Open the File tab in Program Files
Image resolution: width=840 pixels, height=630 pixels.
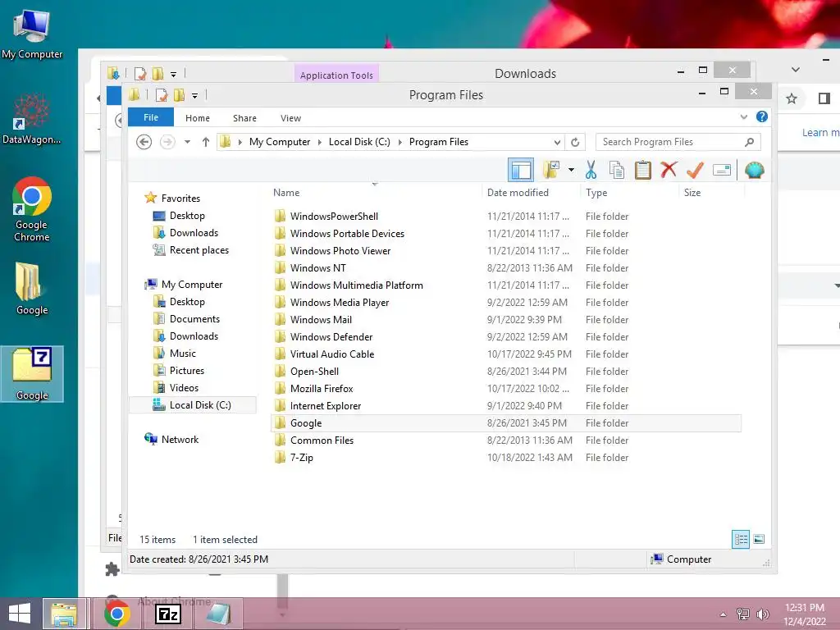tap(151, 117)
